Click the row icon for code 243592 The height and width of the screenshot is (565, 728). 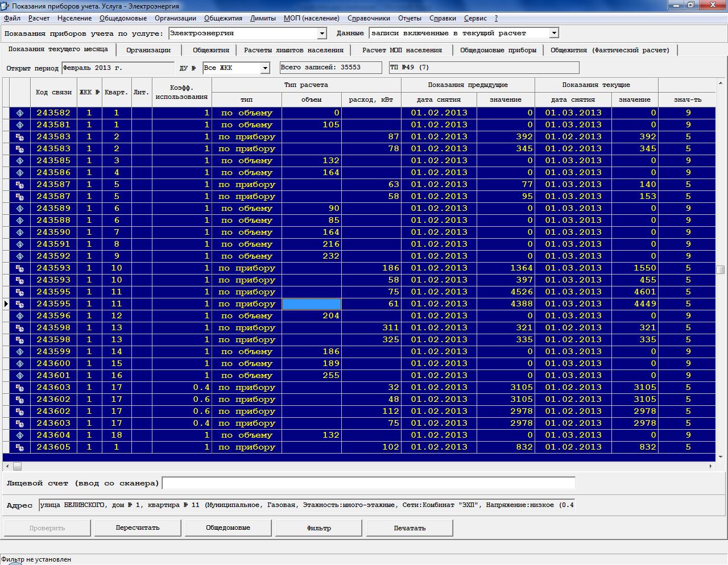pos(19,256)
